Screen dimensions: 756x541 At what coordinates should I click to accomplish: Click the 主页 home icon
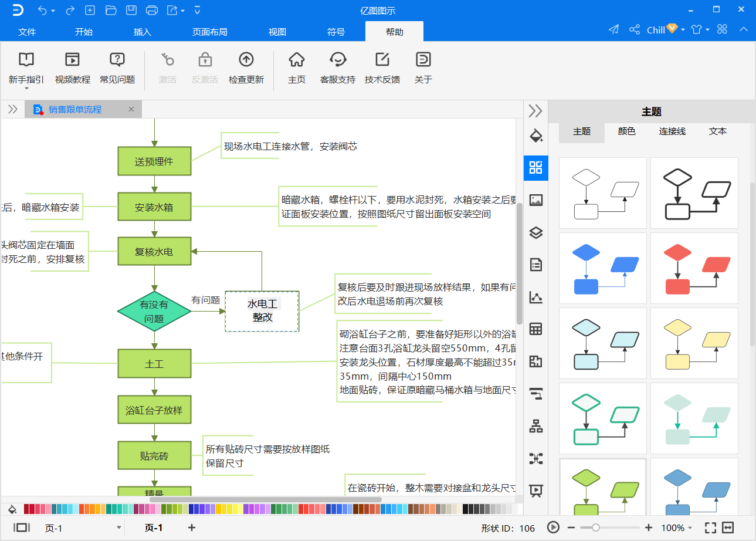(297, 59)
